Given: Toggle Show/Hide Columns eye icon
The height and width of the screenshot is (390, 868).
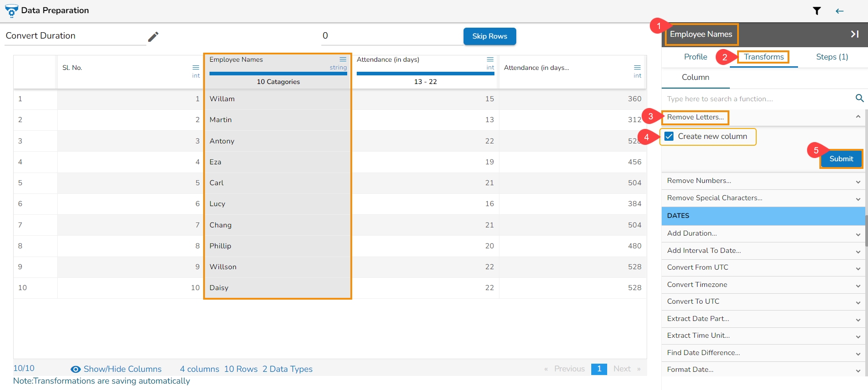Looking at the screenshot, I should coord(76,369).
